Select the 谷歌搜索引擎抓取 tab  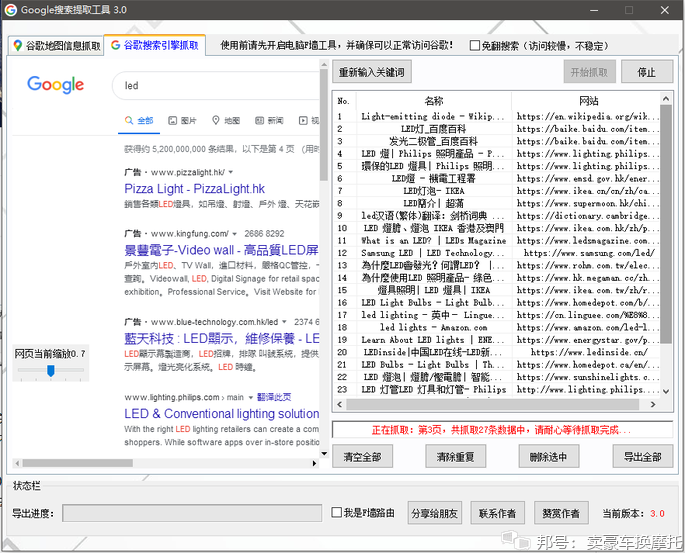(155, 45)
